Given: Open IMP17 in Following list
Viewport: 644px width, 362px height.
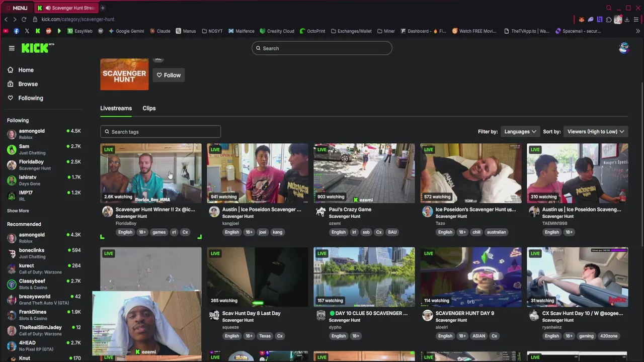Looking at the screenshot, I should (44, 196).
